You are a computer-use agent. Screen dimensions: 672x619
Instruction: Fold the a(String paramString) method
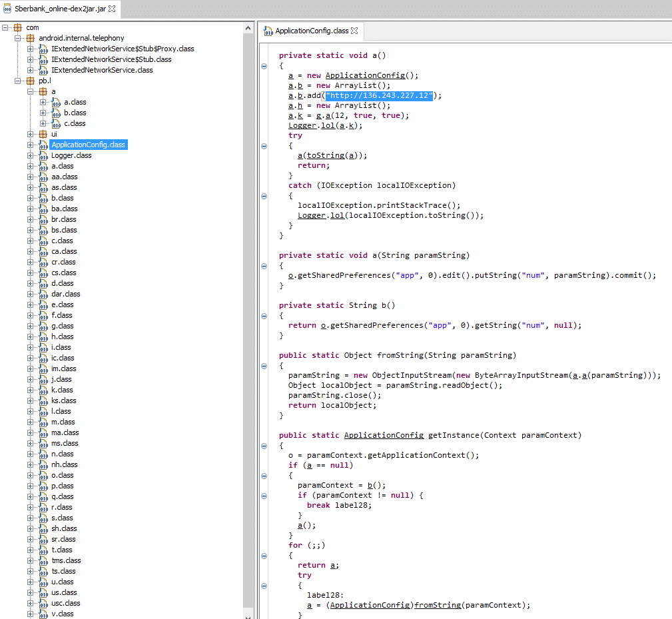point(264,266)
